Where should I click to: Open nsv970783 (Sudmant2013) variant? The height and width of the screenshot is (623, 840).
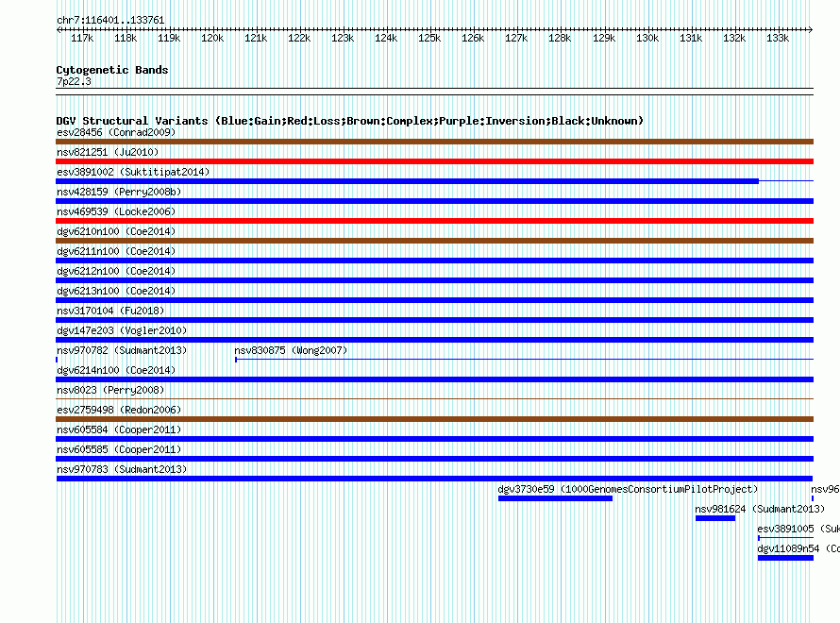click(x=122, y=469)
